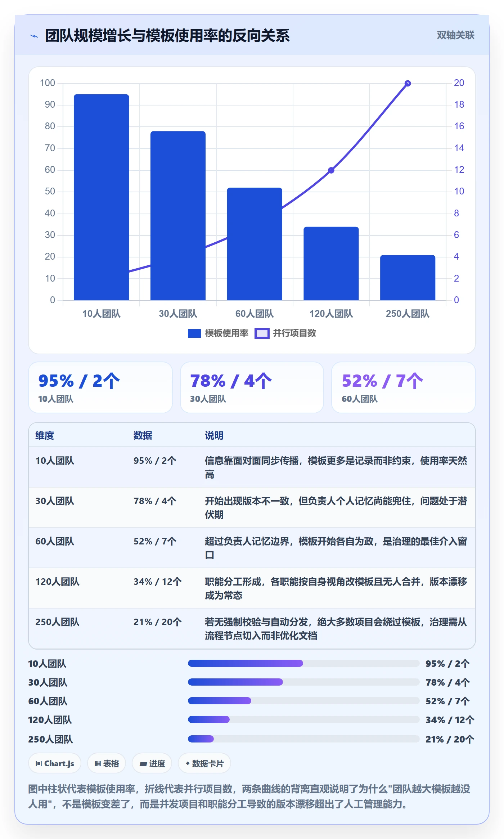Click the line point above the 120人团队 bar
The height and width of the screenshot is (839, 504).
331,170
